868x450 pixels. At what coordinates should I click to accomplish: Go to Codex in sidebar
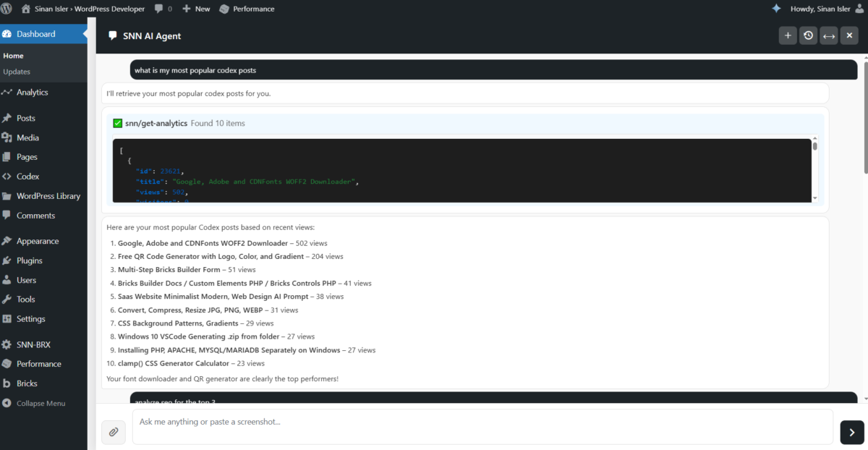(x=28, y=177)
